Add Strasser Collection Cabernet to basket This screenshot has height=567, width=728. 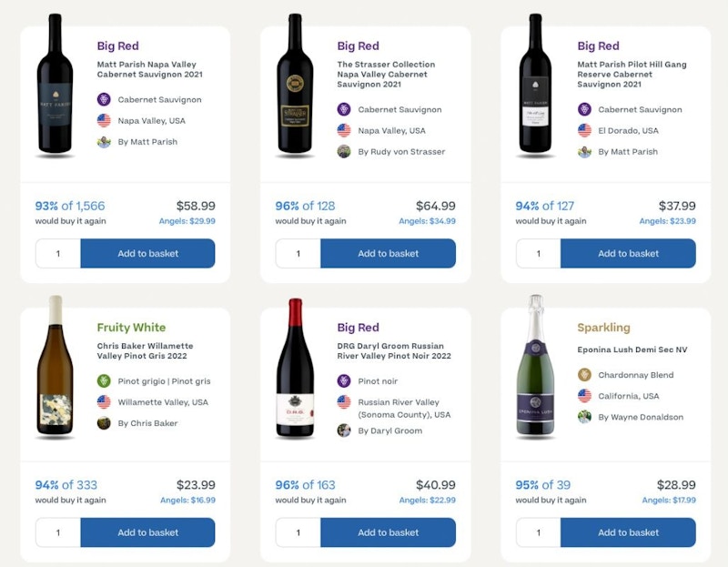pyautogui.click(x=388, y=254)
